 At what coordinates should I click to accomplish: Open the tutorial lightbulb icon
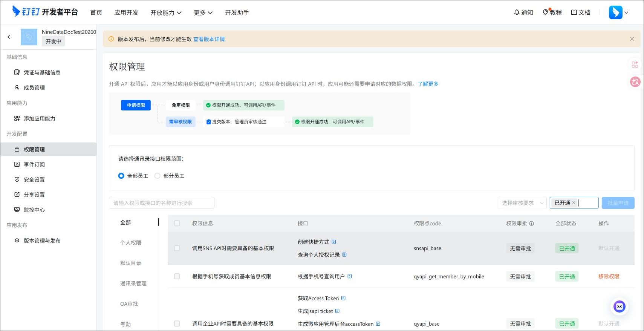(x=545, y=12)
